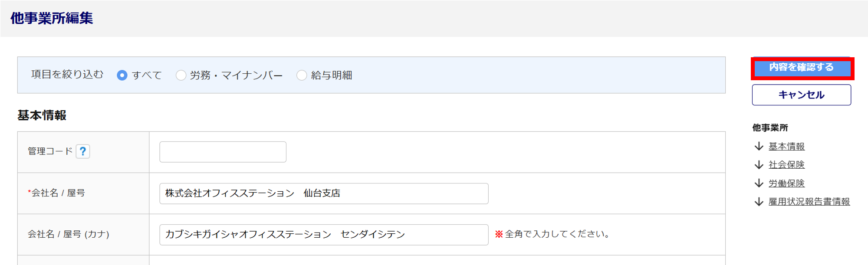Click the 内容を確認する button

pyautogui.click(x=802, y=68)
